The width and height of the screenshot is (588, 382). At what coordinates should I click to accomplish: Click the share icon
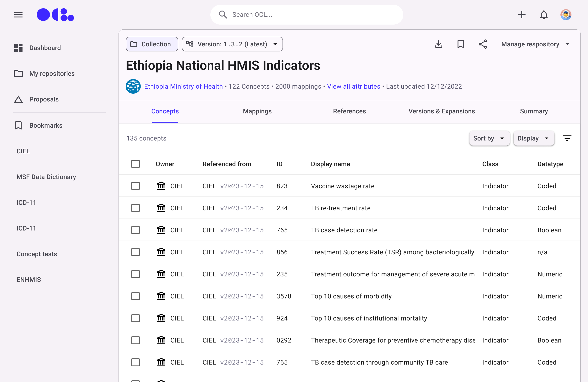pos(483,44)
